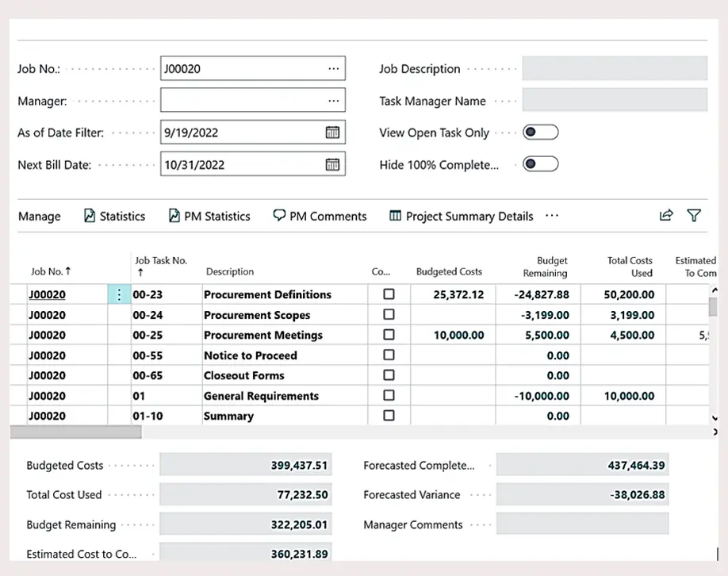Click the table scroll up arrow
Screen dimensions: 728x576
tap(715, 290)
